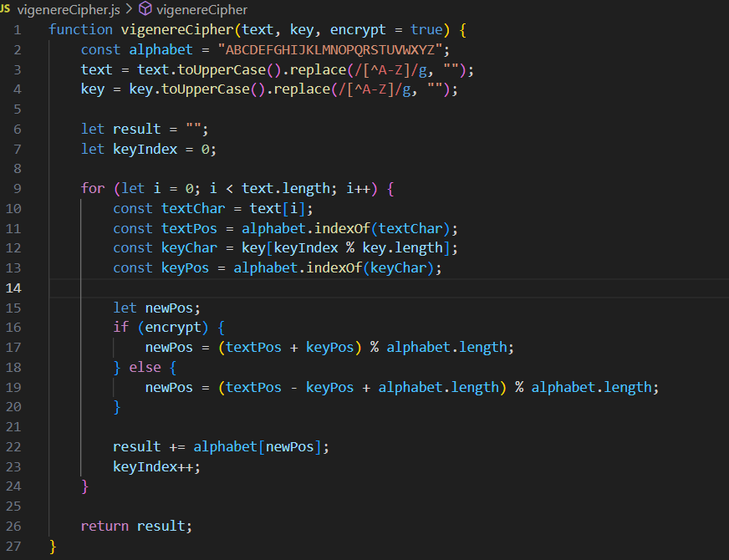The width and height of the screenshot is (729, 560).
Task: Click 'alphabet.length' on line 17
Action: 446,348
